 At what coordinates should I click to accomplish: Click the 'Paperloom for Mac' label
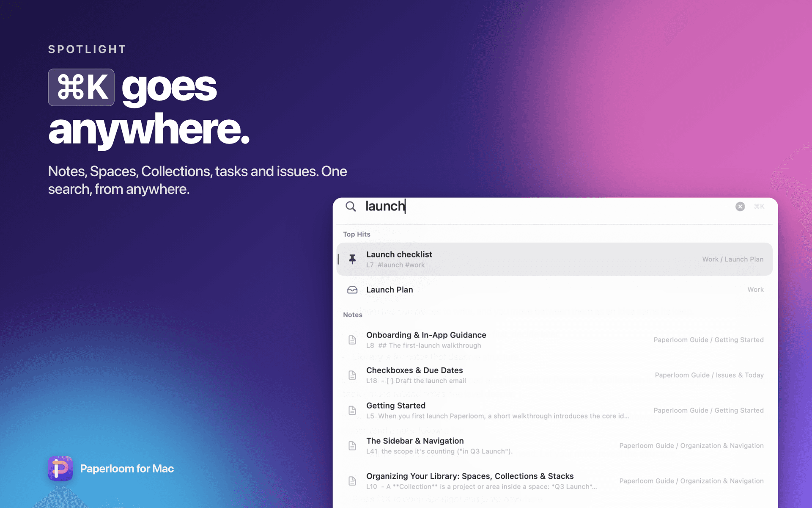coord(127,469)
